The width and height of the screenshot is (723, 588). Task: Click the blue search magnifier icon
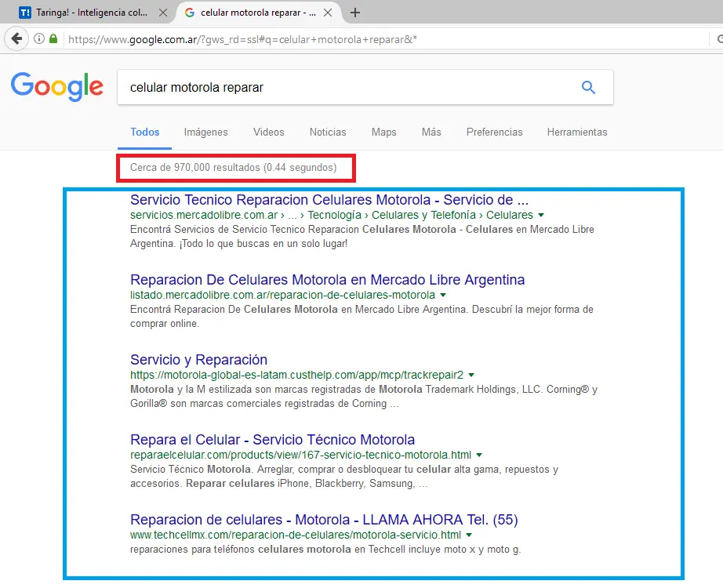click(x=588, y=87)
